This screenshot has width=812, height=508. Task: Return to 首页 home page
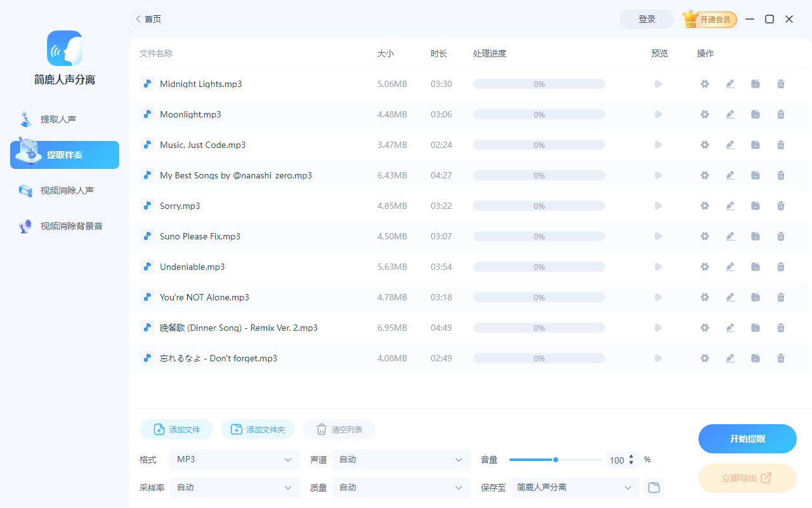(x=148, y=19)
